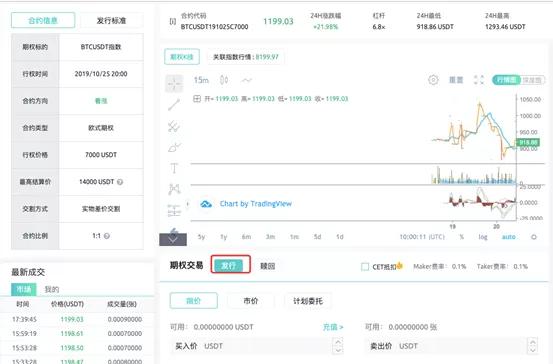
Task: Open chart axis settings gear at bottom right
Action: [534, 237]
